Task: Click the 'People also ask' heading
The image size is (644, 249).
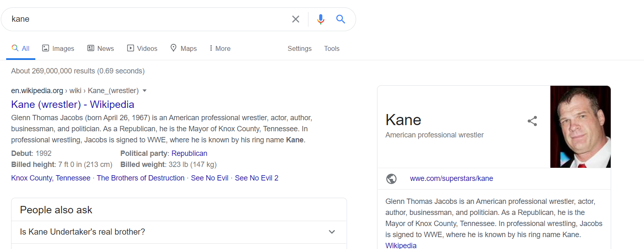Action: click(56, 210)
